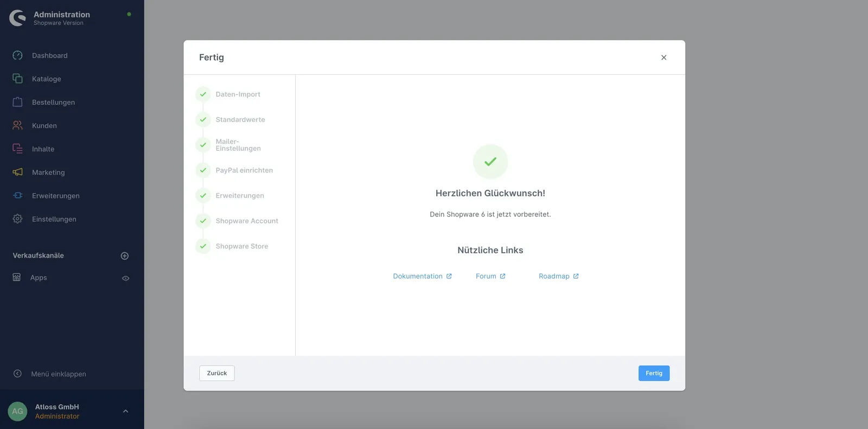Select the Mailer-Einstellungen step label
Viewport: 868px width, 429px height.
(238, 145)
